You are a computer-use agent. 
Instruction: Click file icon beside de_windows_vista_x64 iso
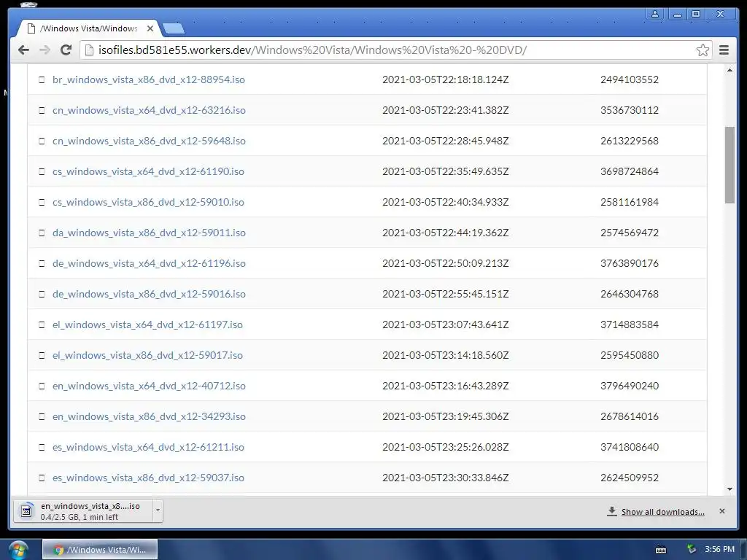click(x=42, y=263)
